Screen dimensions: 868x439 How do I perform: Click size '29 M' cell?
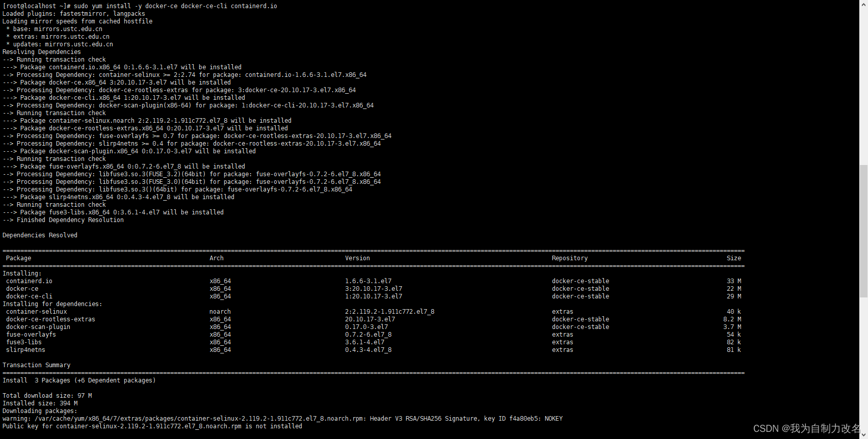[734, 296]
